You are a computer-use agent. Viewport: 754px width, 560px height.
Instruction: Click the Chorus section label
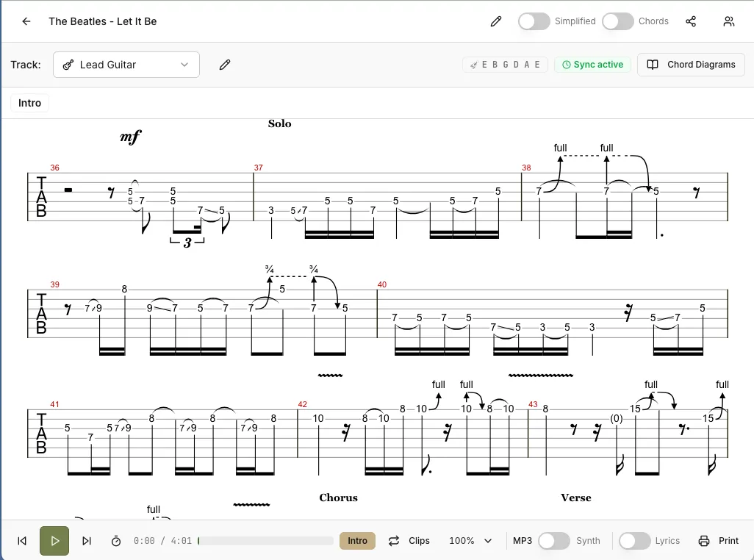tap(339, 498)
